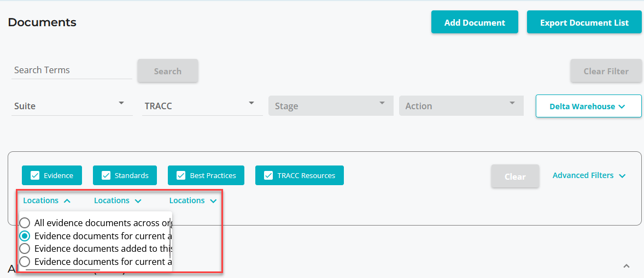This screenshot has height=278, width=644.
Task: Click the Add Document button
Action: point(474,22)
